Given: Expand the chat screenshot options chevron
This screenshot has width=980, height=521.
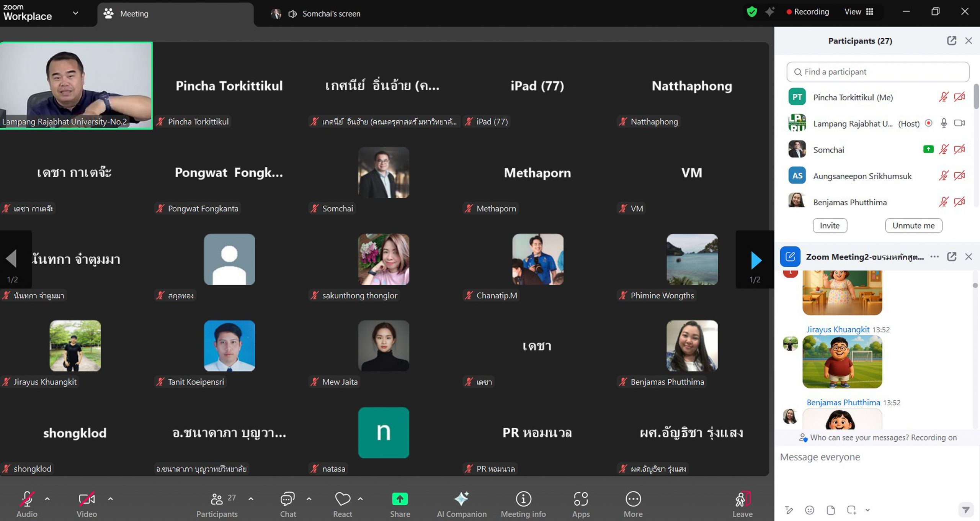Looking at the screenshot, I should (x=867, y=510).
